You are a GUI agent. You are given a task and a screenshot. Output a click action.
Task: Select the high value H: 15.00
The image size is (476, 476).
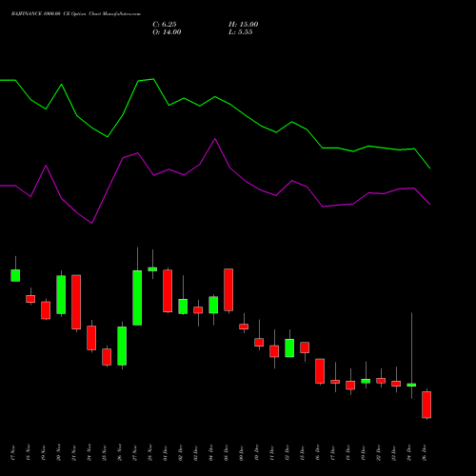point(244,25)
